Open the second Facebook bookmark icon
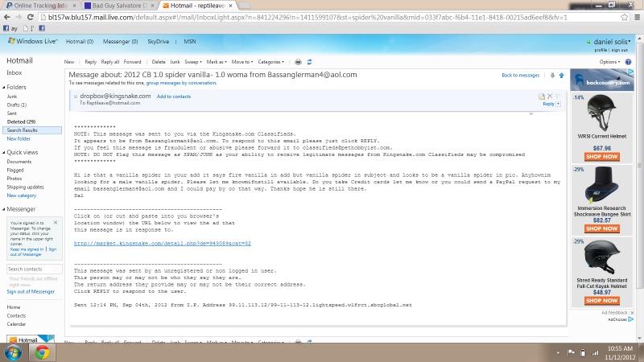Screen dimensions: 644x362 point(42,28)
